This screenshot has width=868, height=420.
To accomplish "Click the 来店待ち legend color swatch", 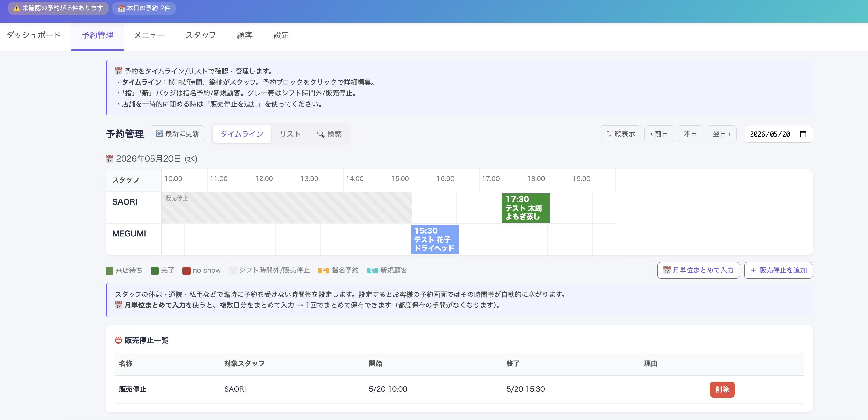I will [x=109, y=271].
